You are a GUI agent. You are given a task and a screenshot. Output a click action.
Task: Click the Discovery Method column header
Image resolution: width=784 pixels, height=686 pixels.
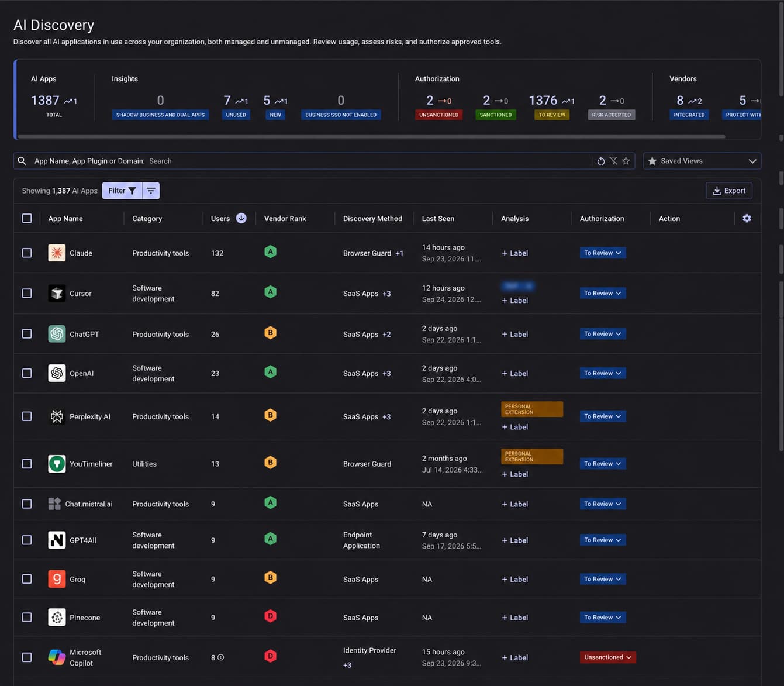tap(372, 219)
